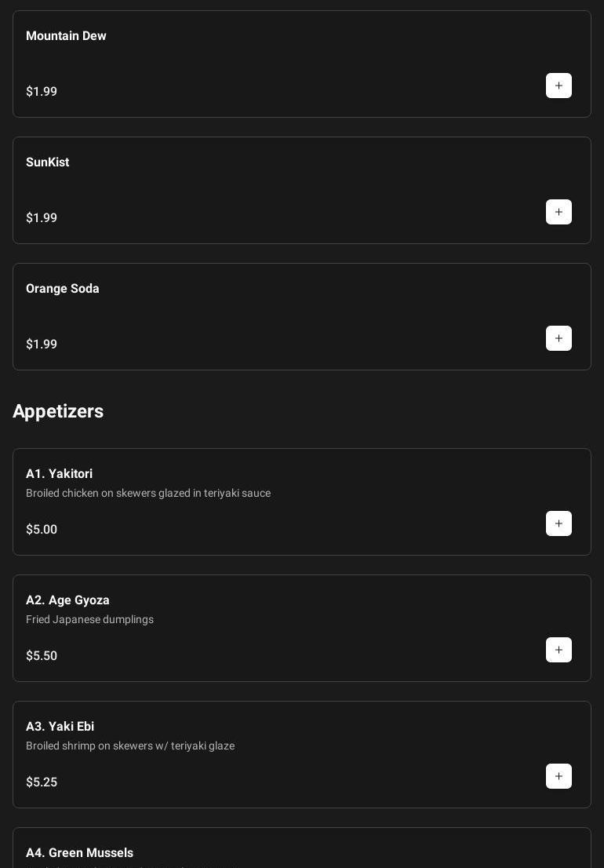Tap the plus button for Age Gyoza

(x=559, y=650)
